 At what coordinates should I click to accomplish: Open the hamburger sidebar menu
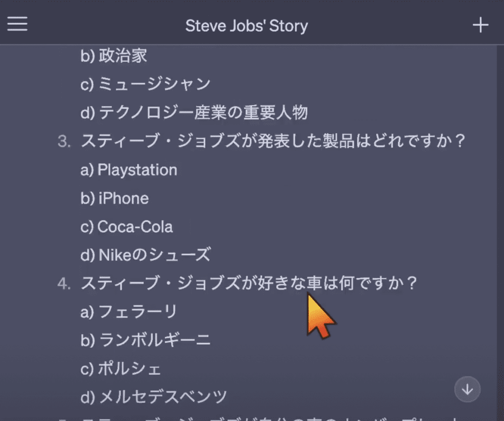(17, 25)
